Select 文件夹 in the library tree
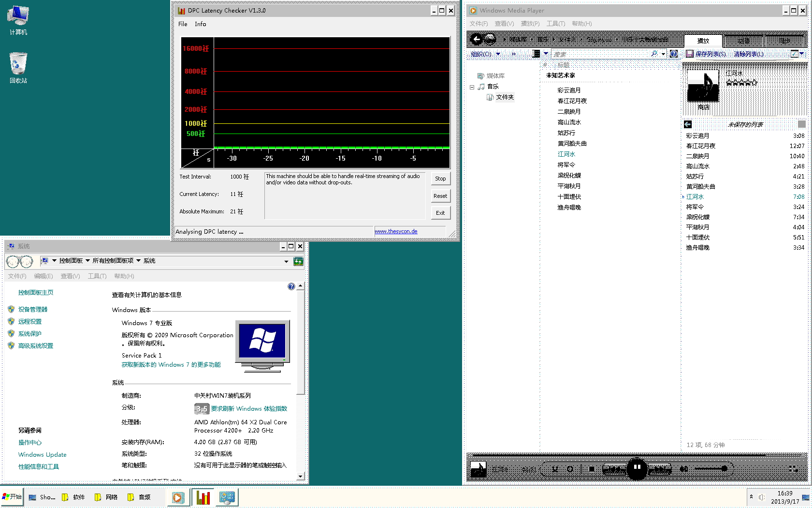The height and width of the screenshot is (508, 812). [x=505, y=97]
